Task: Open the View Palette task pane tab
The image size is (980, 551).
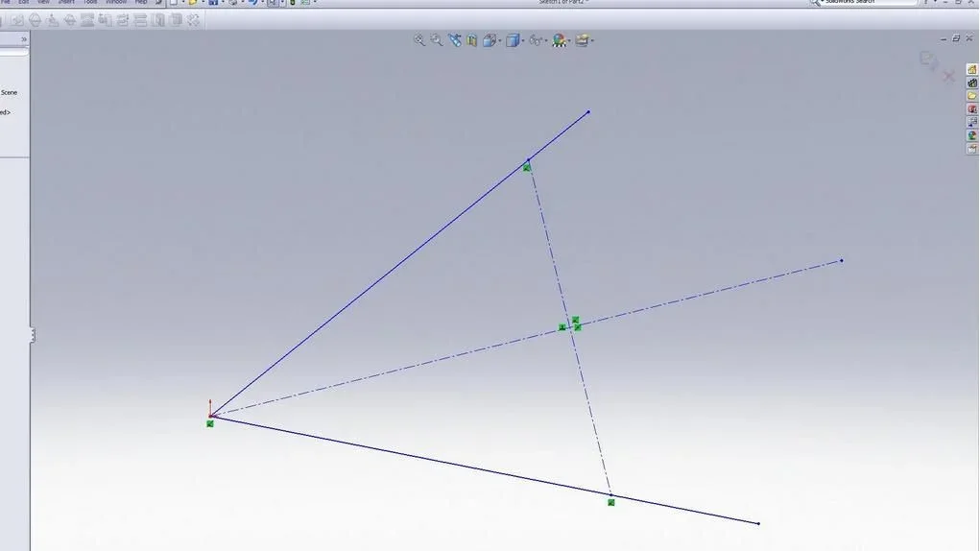Action: (x=972, y=123)
